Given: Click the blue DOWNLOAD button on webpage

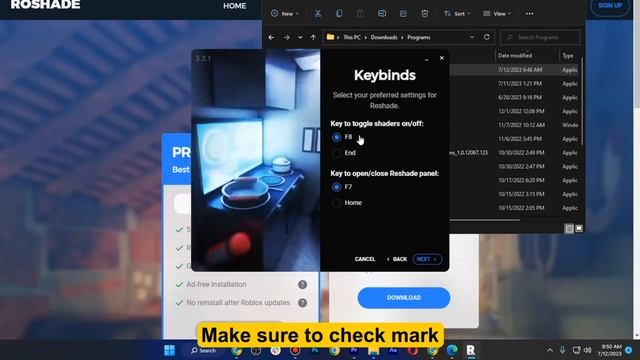Looking at the screenshot, I should (404, 298).
